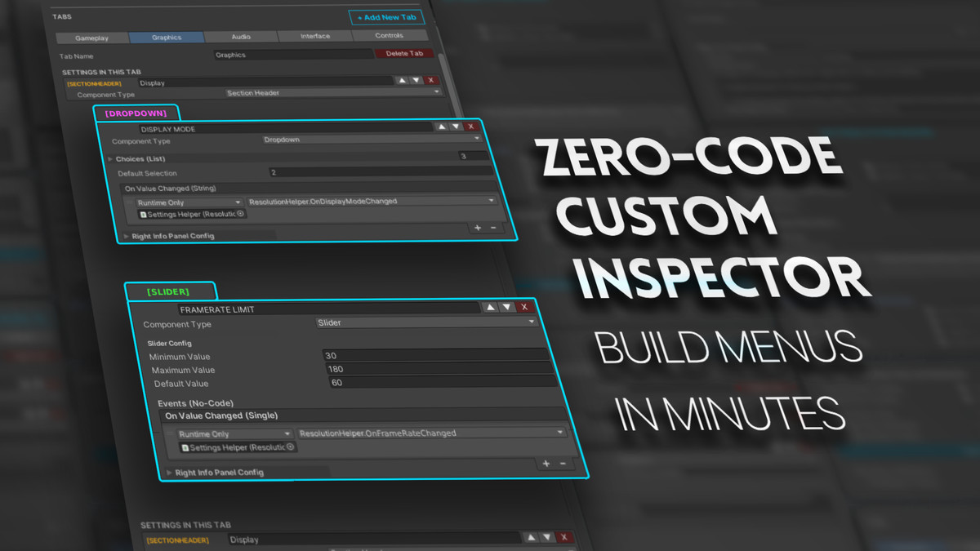The width and height of the screenshot is (980, 551).
Task: Click the Default Selection field showing 2
Action: click(381, 172)
